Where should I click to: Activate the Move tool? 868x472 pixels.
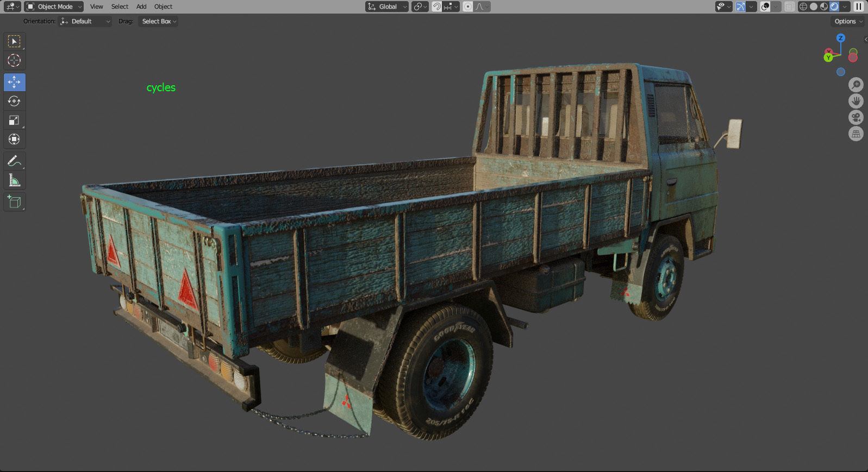pyautogui.click(x=14, y=82)
